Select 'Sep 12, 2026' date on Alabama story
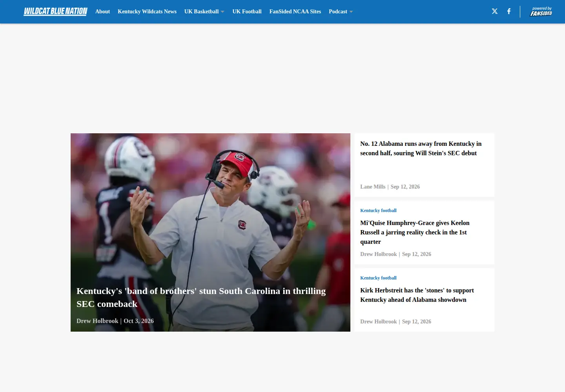 pos(405,187)
